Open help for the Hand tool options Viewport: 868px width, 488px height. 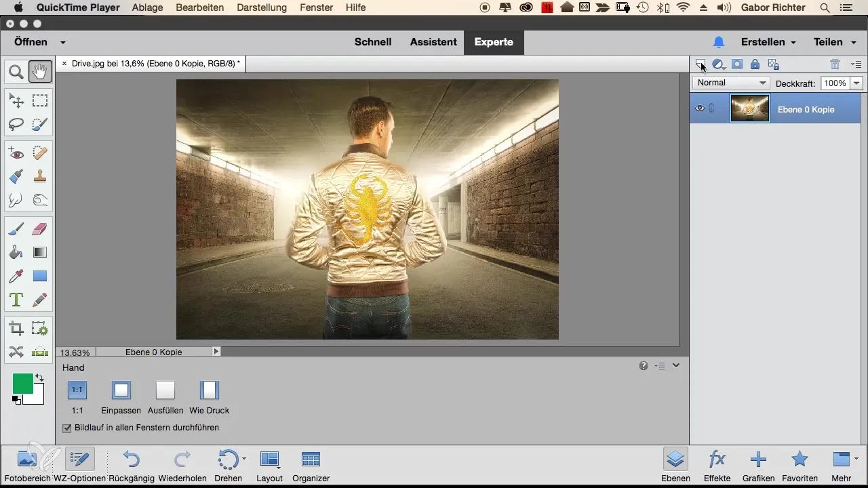644,366
